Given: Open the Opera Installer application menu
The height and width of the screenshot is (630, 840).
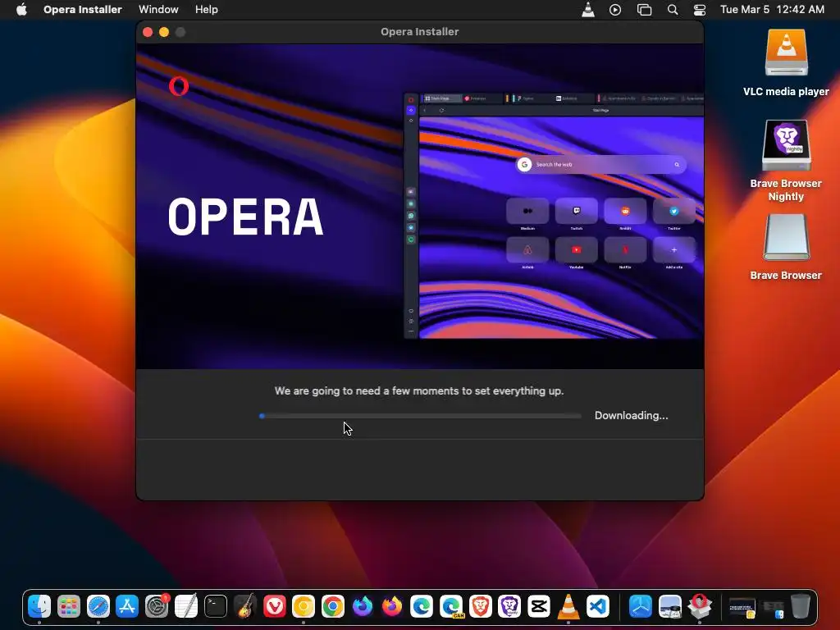Looking at the screenshot, I should [x=83, y=10].
